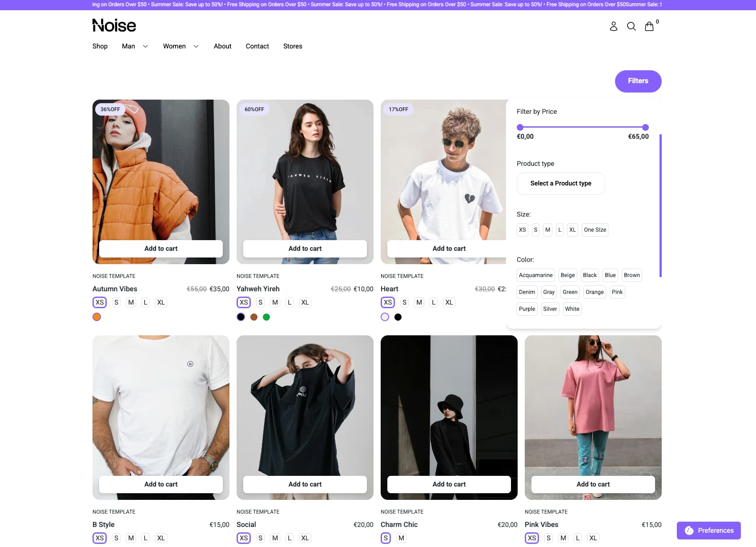Select the green swatch for Yahweh Yireh
The width and height of the screenshot is (756, 547).
coord(266,317)
